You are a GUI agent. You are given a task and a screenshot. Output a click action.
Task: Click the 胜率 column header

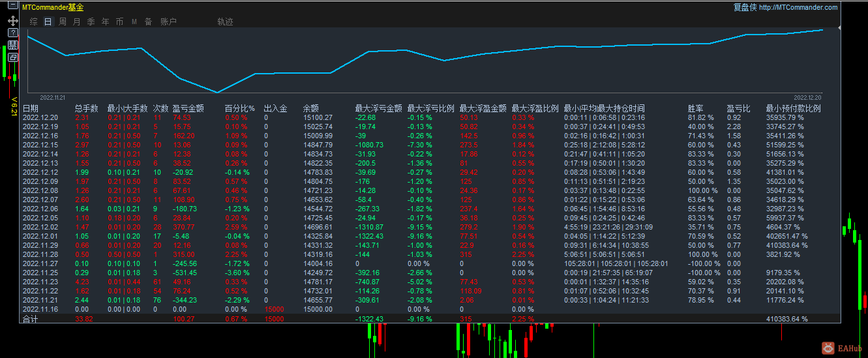[696, 108]
